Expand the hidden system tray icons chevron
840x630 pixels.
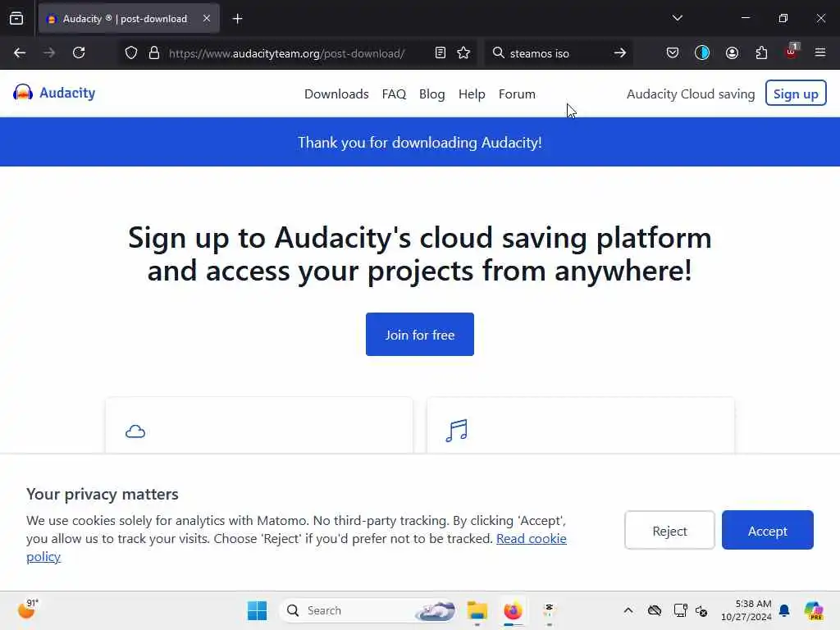point(628,610)
